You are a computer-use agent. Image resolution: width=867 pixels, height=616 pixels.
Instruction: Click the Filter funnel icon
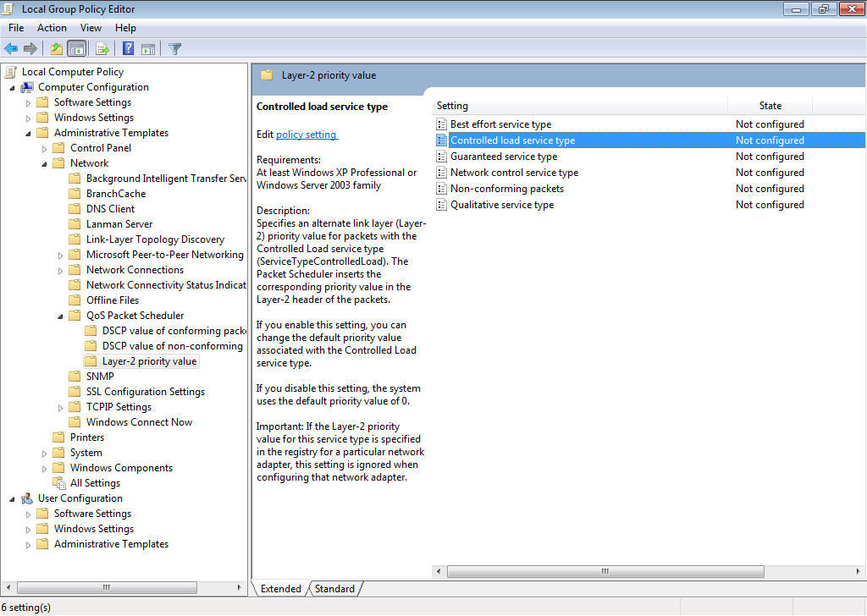click(x=175, y=49)
